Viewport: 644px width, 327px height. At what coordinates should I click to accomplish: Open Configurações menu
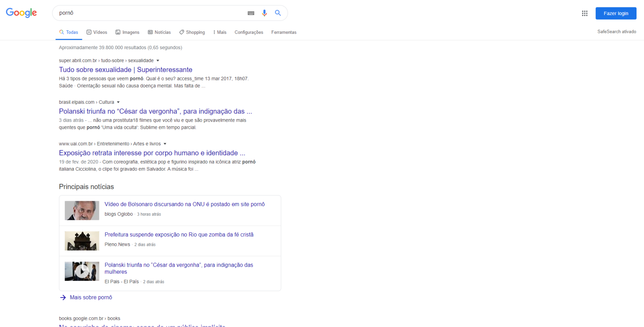coord(249,32)
